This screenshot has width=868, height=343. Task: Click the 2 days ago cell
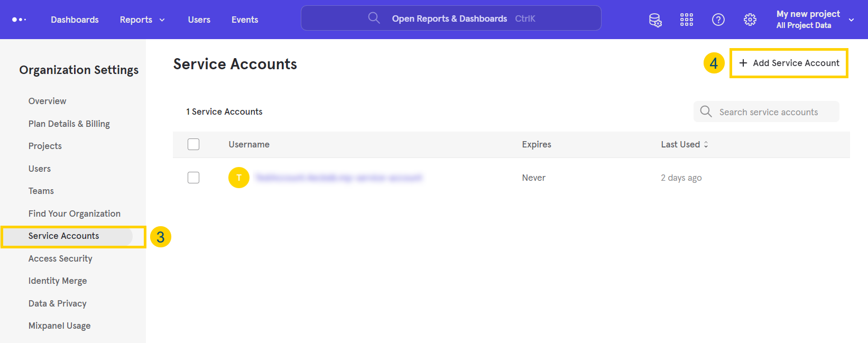tap(681, 178)
